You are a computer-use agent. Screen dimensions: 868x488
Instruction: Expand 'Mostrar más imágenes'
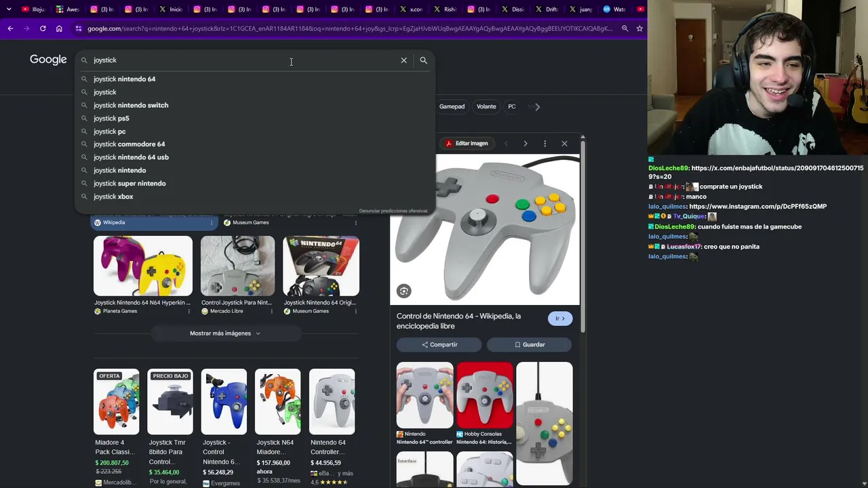(x=225, y=333)
